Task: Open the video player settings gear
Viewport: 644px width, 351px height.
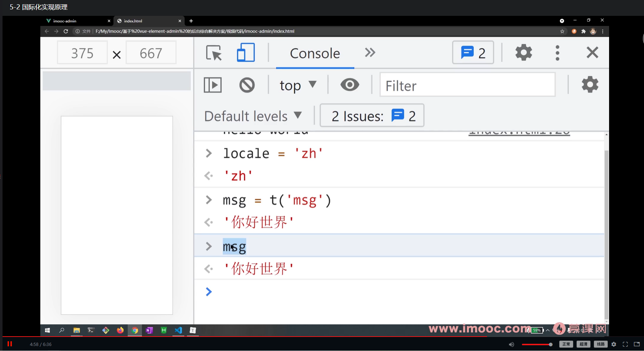Action: pos(614,345)
